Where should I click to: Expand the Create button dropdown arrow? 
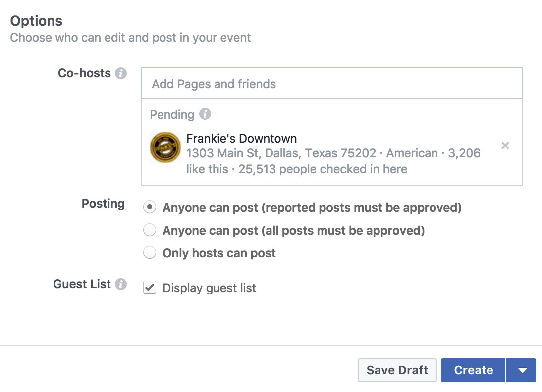point(522,370)
